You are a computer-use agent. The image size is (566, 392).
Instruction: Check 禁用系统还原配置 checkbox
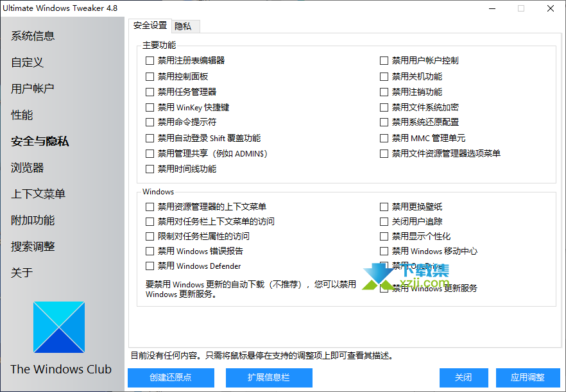(x=384, y=123)
